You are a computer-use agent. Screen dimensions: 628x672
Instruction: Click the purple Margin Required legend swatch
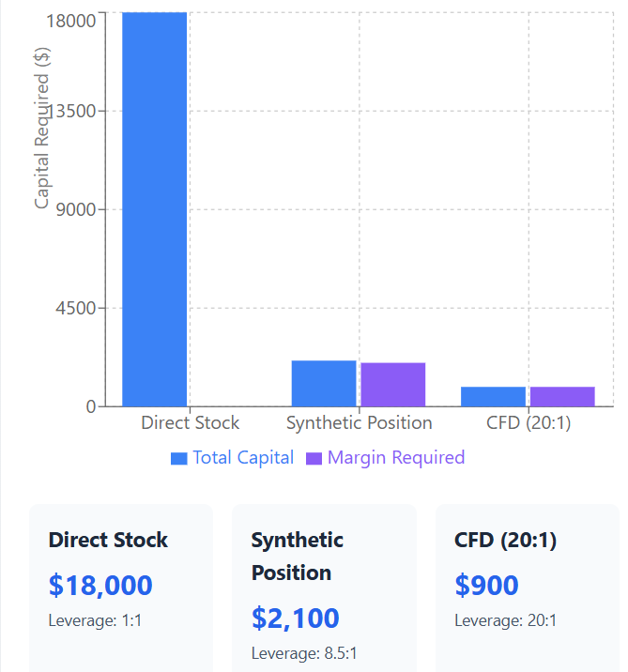click(314, 459)
